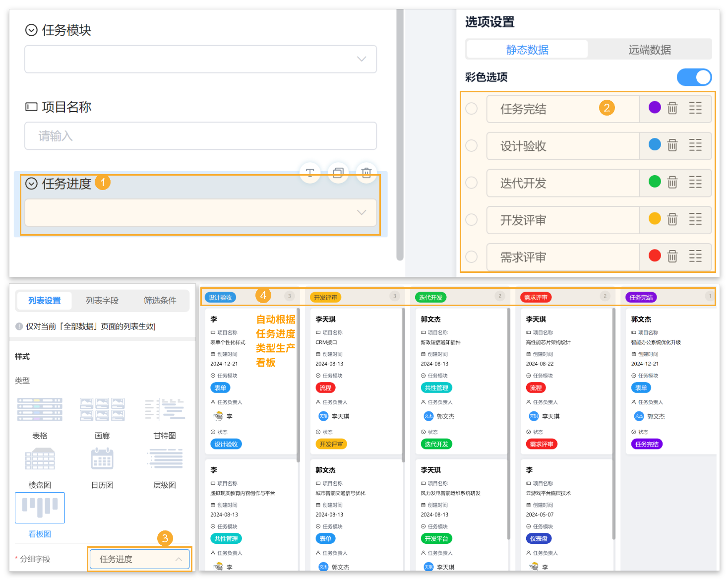Click the 筛选条件 option
Screen dimensions: 728x581
click(x=160, y=300)
